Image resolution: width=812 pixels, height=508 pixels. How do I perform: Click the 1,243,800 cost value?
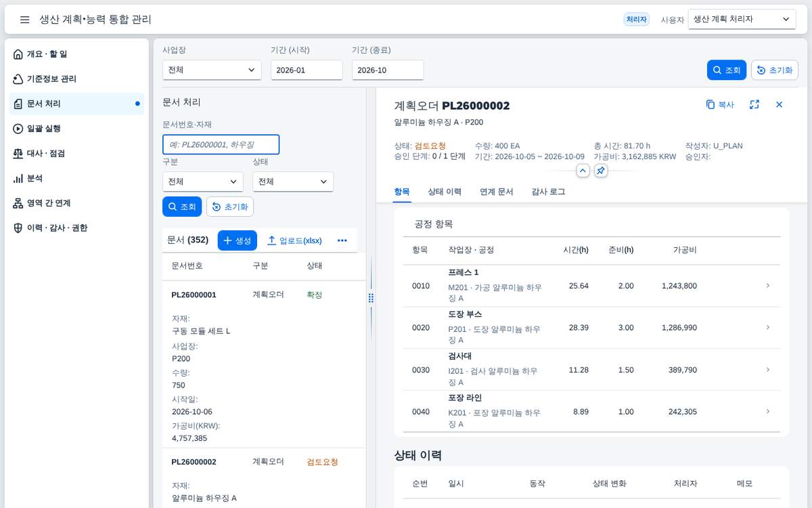(679, 286)
